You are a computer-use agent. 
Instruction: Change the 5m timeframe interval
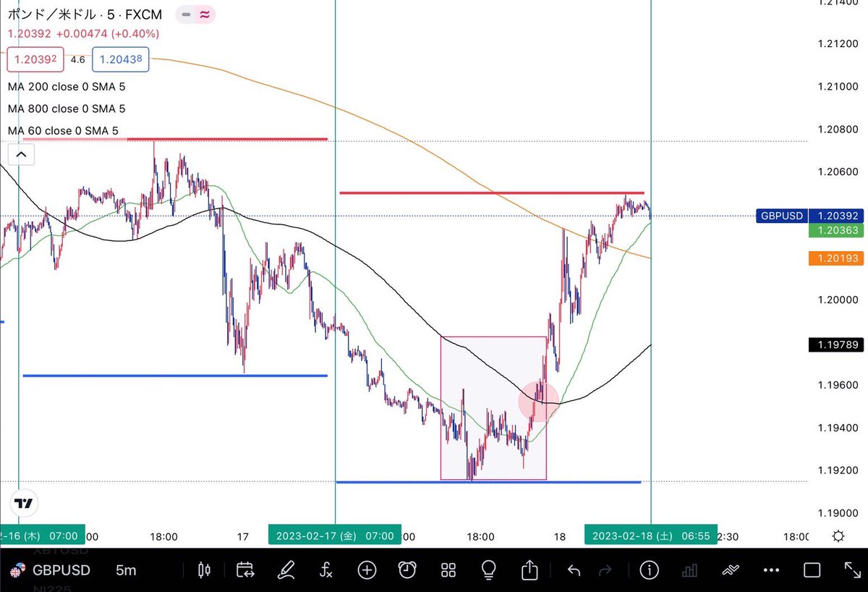click(x=126, y=570)
